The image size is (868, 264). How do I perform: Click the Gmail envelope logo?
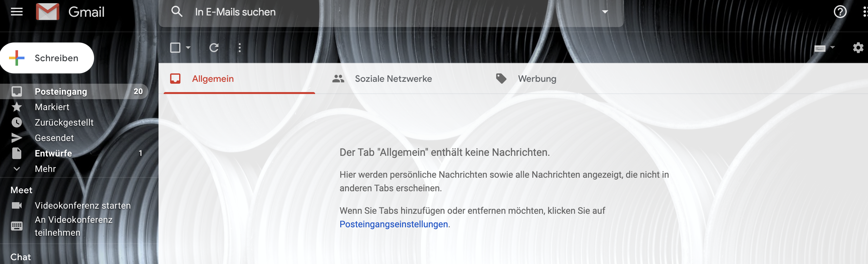47,12
